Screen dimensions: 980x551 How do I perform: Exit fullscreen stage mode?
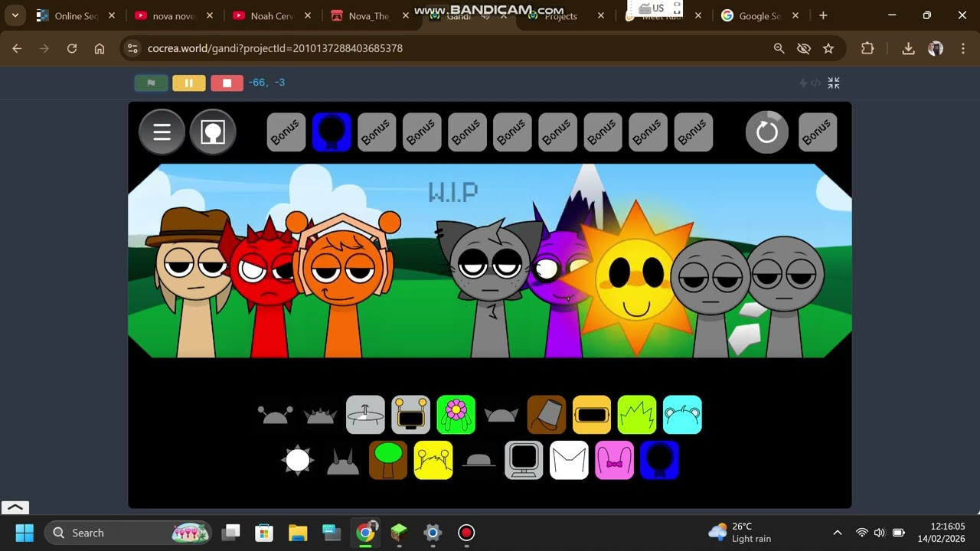(x=834, y=83)
